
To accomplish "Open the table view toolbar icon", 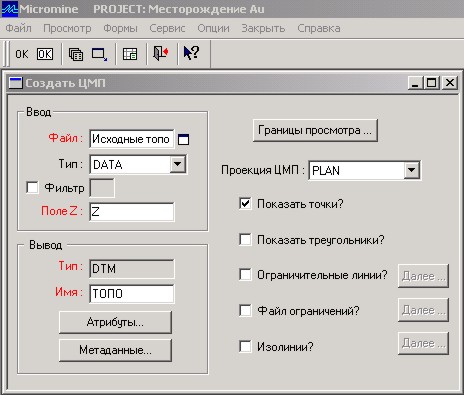I will click(x=130, y=54).
